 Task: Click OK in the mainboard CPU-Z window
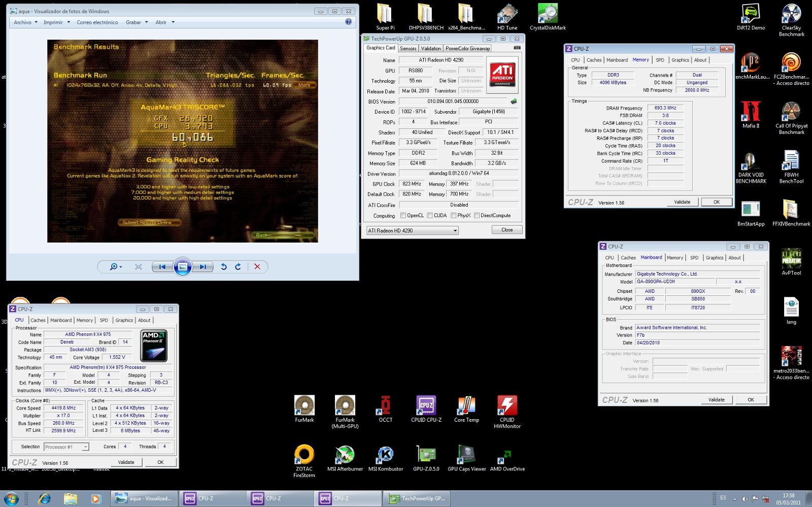[x=751, y=400]
